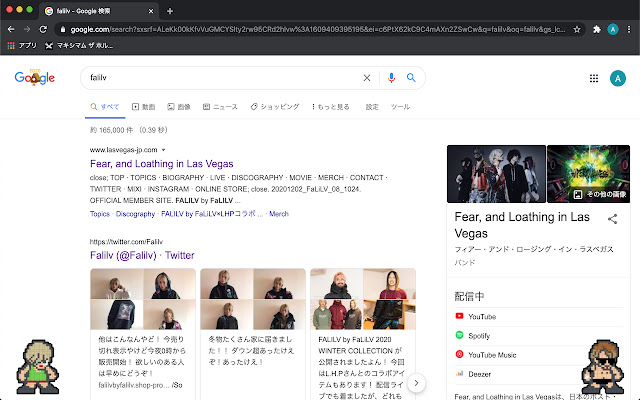This screenshot has width=640, height=400.
Task: Click the Google logo doodle
Action: (x=35, y=77)
